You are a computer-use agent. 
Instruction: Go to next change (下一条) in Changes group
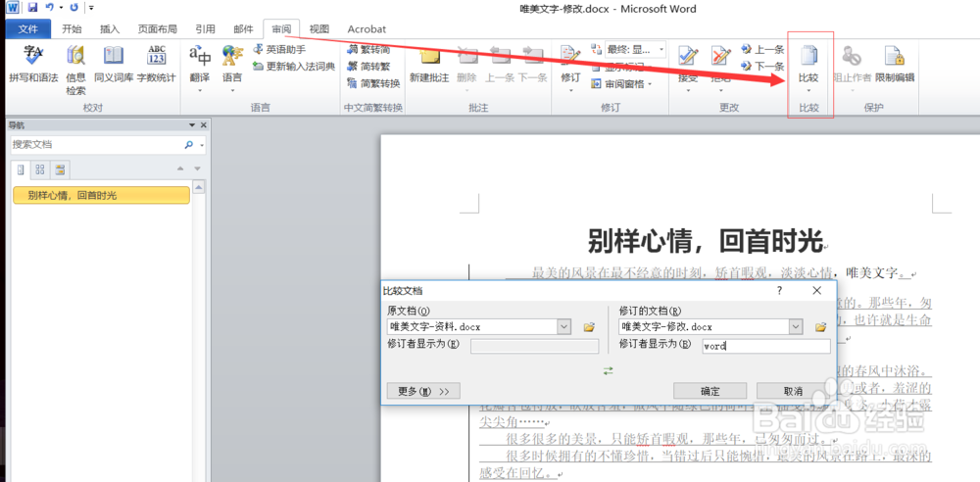pos(762,67)
